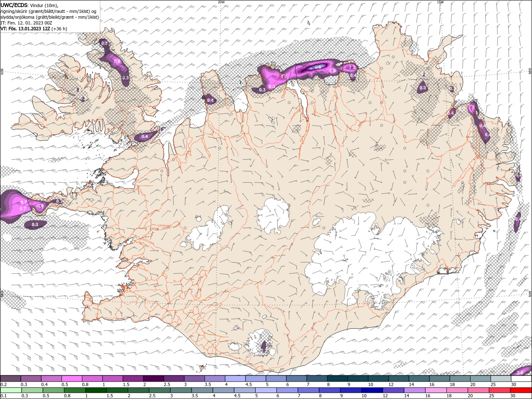
Task: Pick the grey-teal 16 snow scale swatch
Action: tap(439, 379)
